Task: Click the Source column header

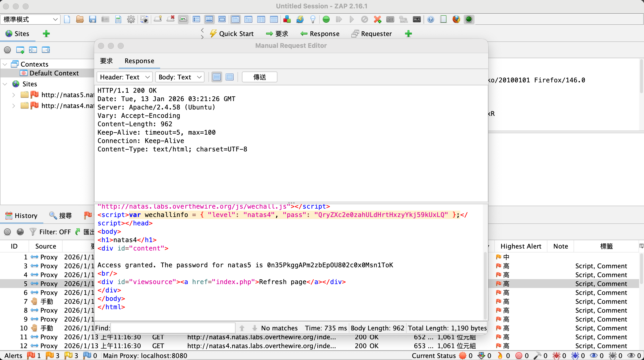Action: coord(46,246)
